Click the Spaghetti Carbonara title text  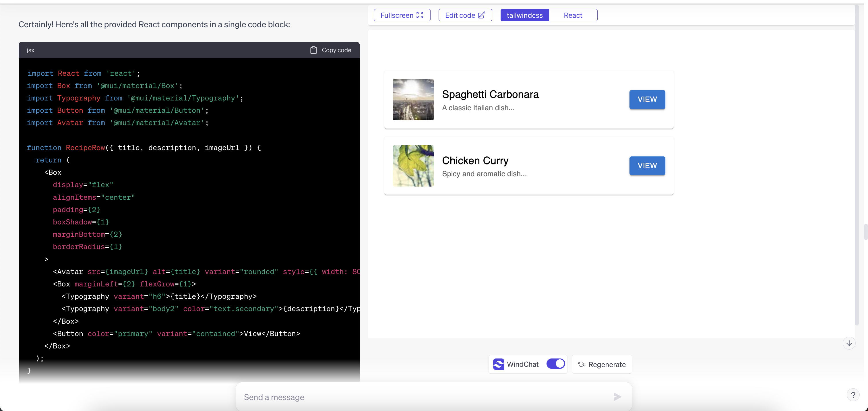(490, 94)
